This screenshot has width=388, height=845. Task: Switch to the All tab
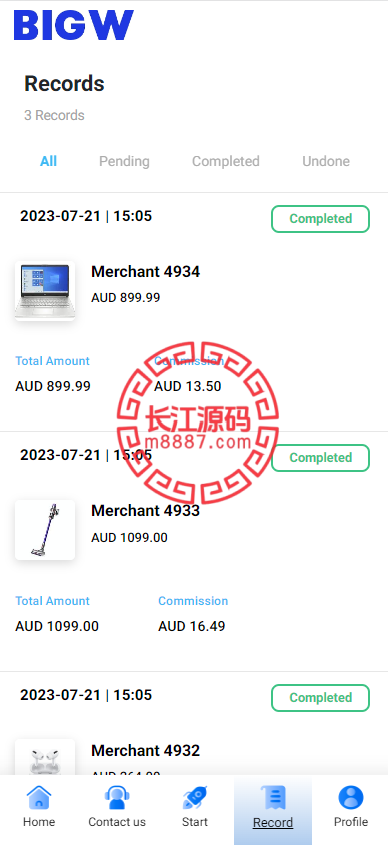(x=48, y=161)
